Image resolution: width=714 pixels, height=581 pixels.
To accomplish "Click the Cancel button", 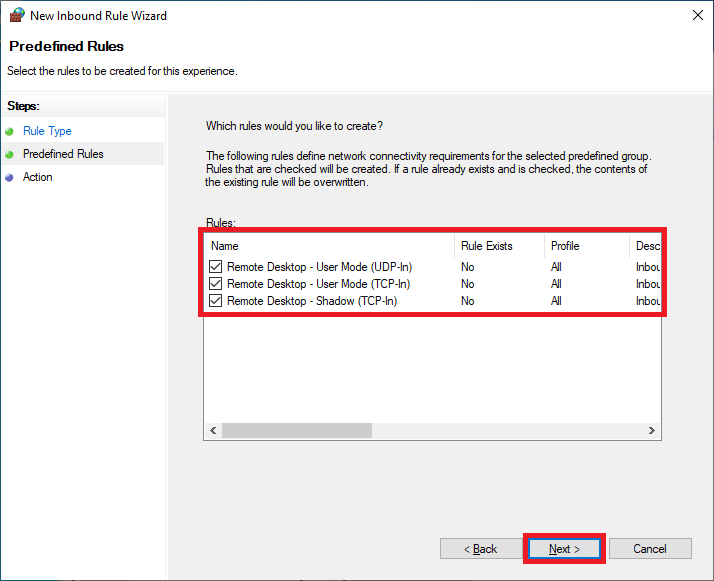I will point(650,549).
